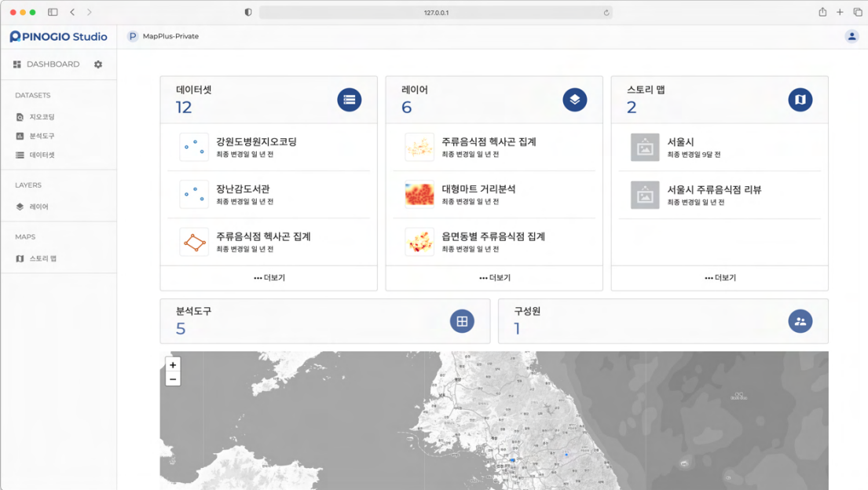This screenshot has height=490, width=868.
Task: Click the datasets list icon in 데이터셋 card
Action: tap(350, 100)
